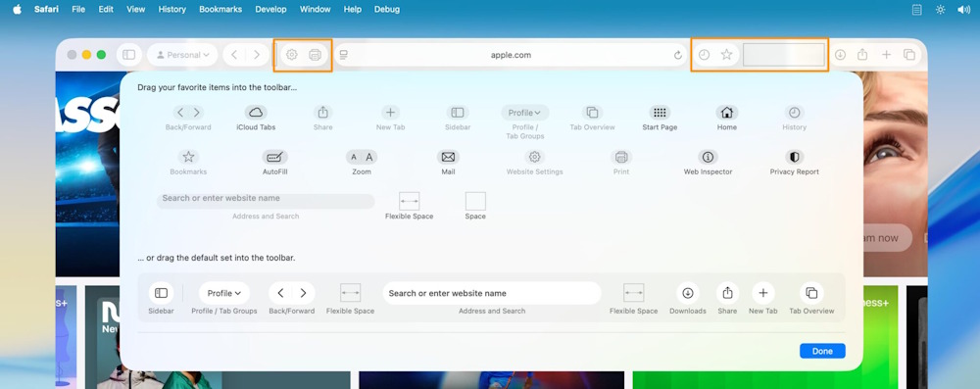This screenshot has height=389, width=980.
Task: Click the apple.com address bar
Action: [x=511, y=55]
